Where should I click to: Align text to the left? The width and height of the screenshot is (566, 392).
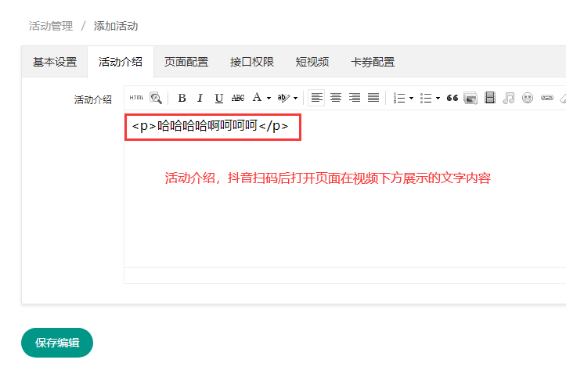(x=316, y=98)
